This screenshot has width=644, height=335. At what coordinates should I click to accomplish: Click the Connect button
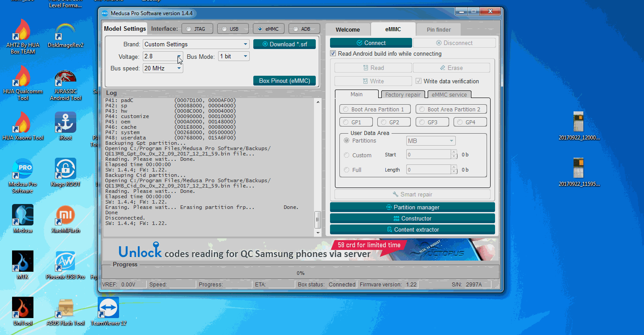[x=371, y=43]
